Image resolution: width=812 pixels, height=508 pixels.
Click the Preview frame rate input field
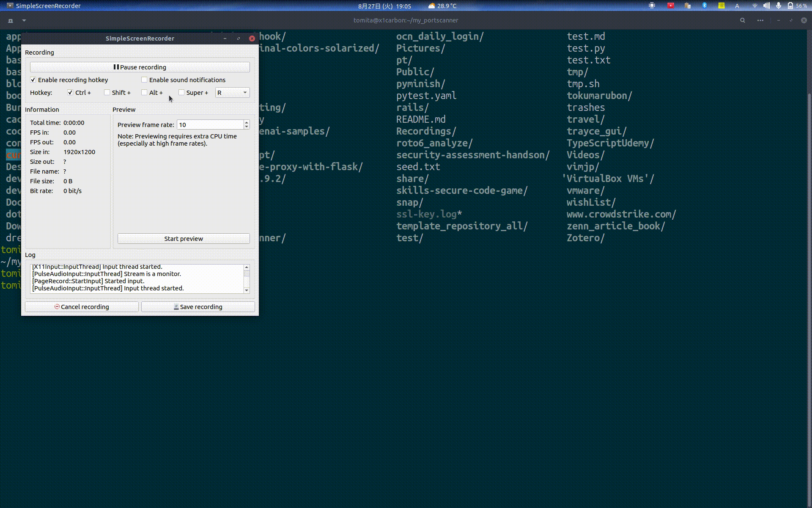coord(210,124)
